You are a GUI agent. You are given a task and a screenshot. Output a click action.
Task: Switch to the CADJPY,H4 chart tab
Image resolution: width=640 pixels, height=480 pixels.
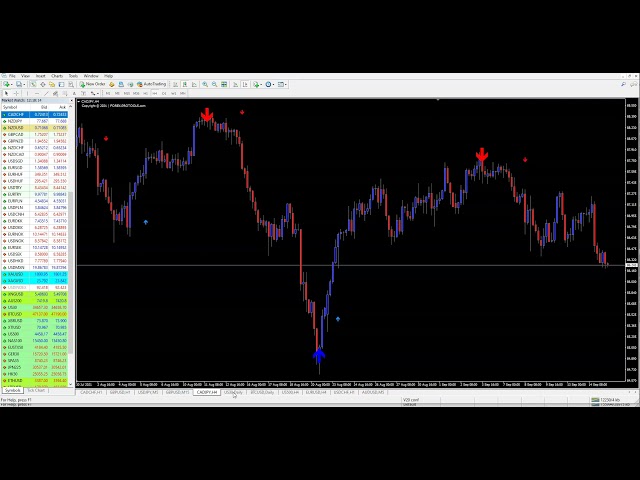[x=206, y=392]
